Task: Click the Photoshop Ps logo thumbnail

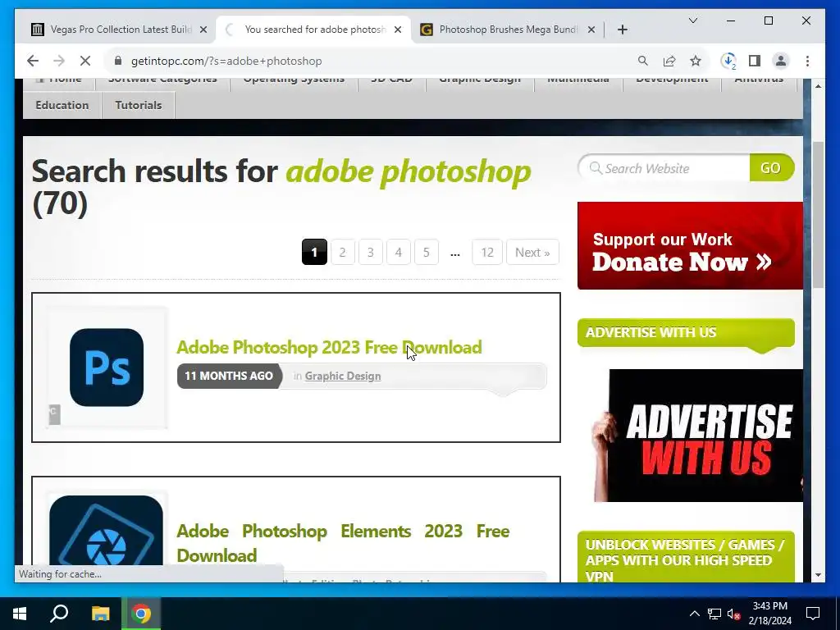Action: coord(107,367)
